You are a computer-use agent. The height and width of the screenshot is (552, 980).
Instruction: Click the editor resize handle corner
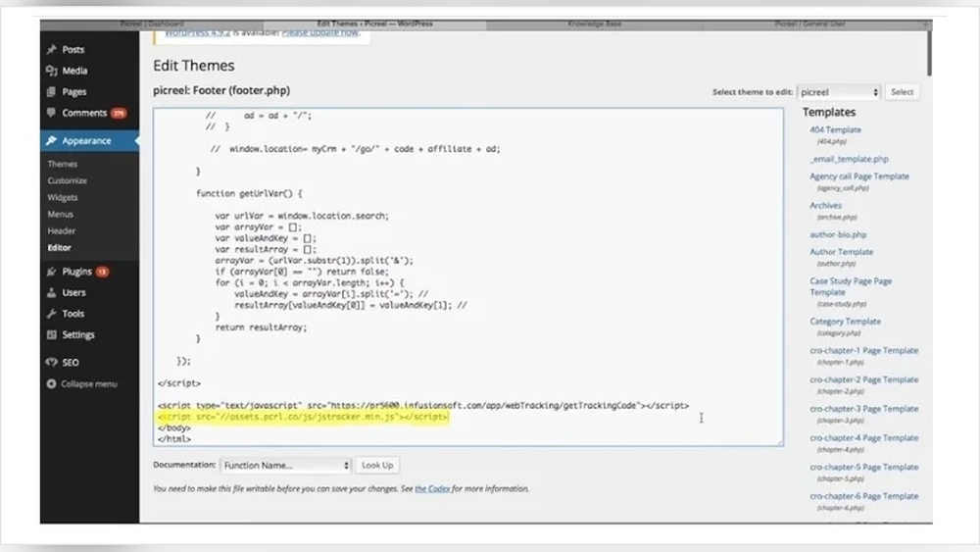[x=779, y=442]
